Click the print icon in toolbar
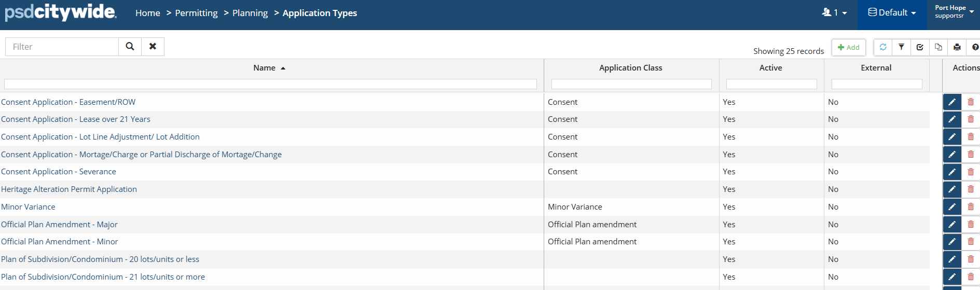Image resolution: width=980 pixels, height=290 pixels. click(957, 47)
